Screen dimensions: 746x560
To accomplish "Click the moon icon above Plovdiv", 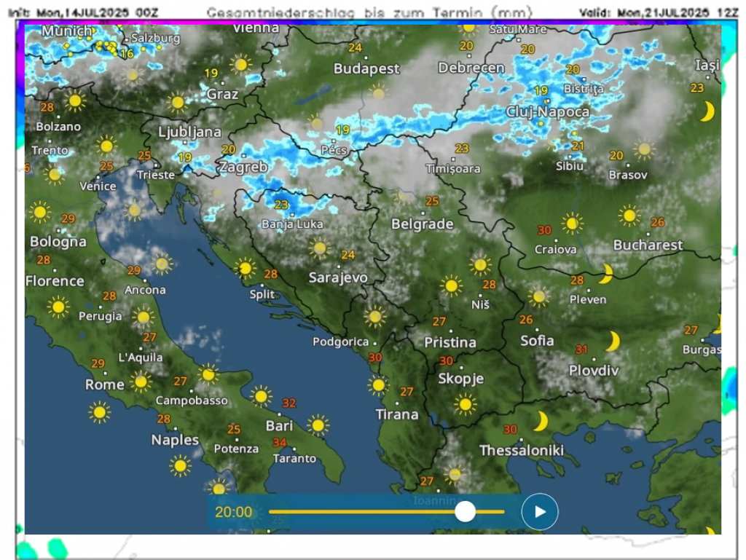I will point(613,342).
